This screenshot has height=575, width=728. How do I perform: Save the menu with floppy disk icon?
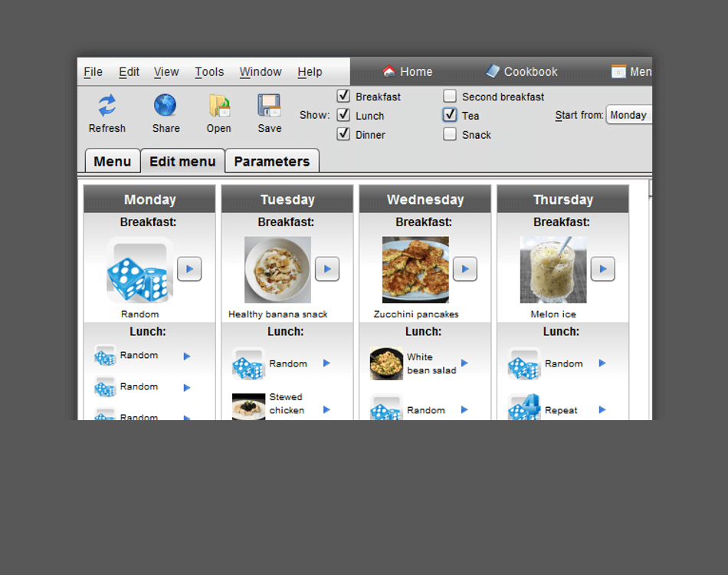(x=269, y=106)
